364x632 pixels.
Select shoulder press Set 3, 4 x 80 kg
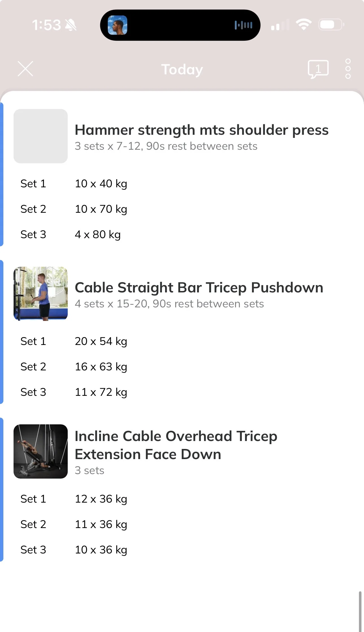pos(182,234)
